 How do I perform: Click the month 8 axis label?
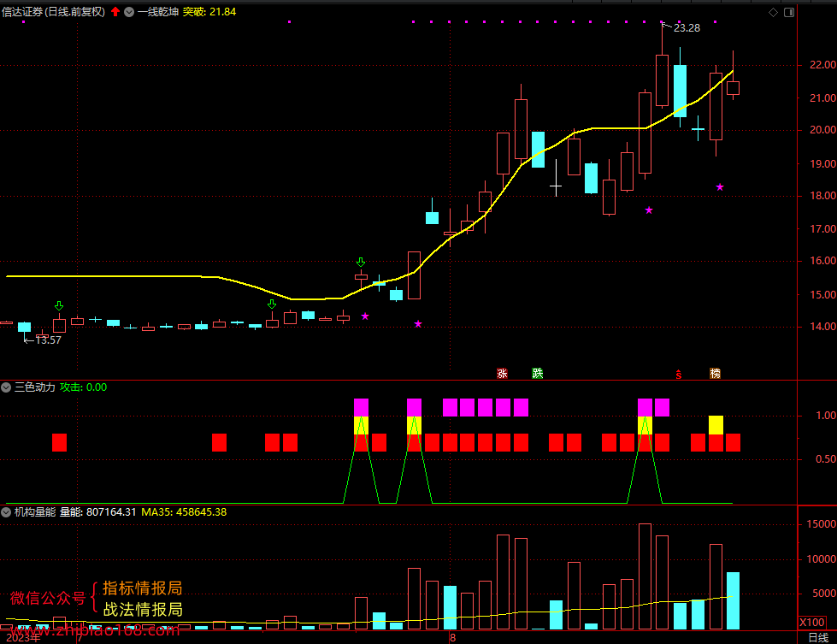(452, 638)
